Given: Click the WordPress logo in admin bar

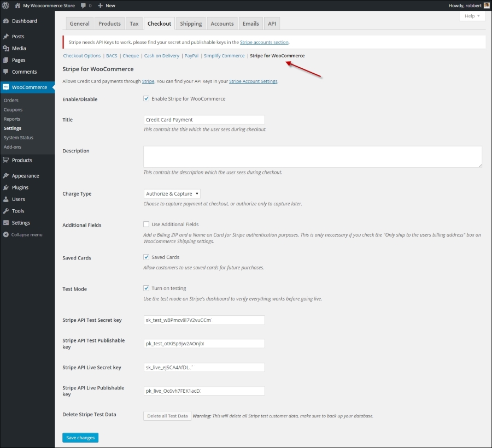Looking at the screenshot, I should [x=6, y=5].
